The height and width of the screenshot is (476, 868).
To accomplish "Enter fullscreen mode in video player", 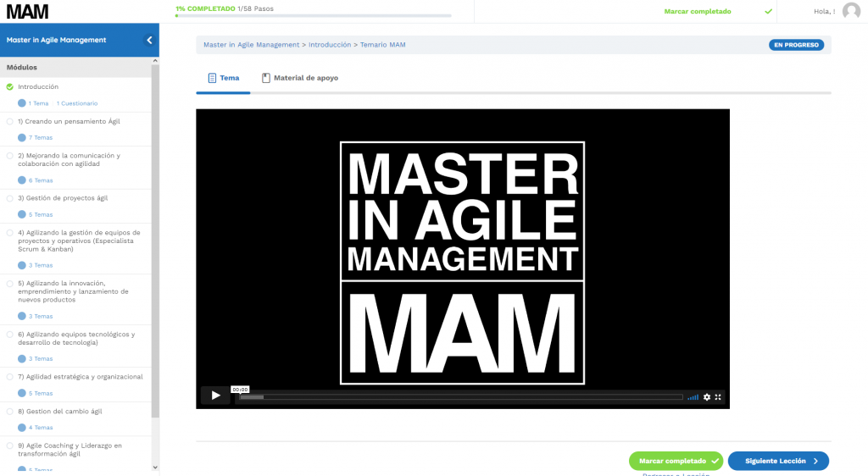I will click(718, 397).
